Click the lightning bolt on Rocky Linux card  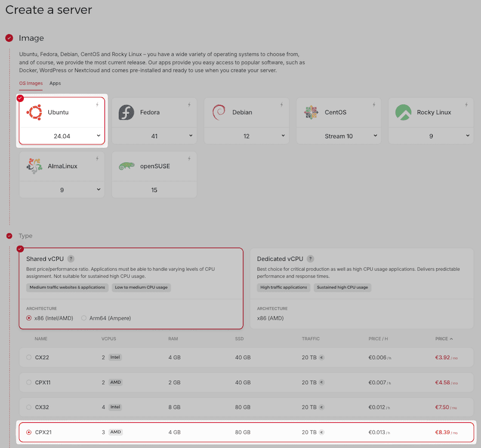[466, 104]
